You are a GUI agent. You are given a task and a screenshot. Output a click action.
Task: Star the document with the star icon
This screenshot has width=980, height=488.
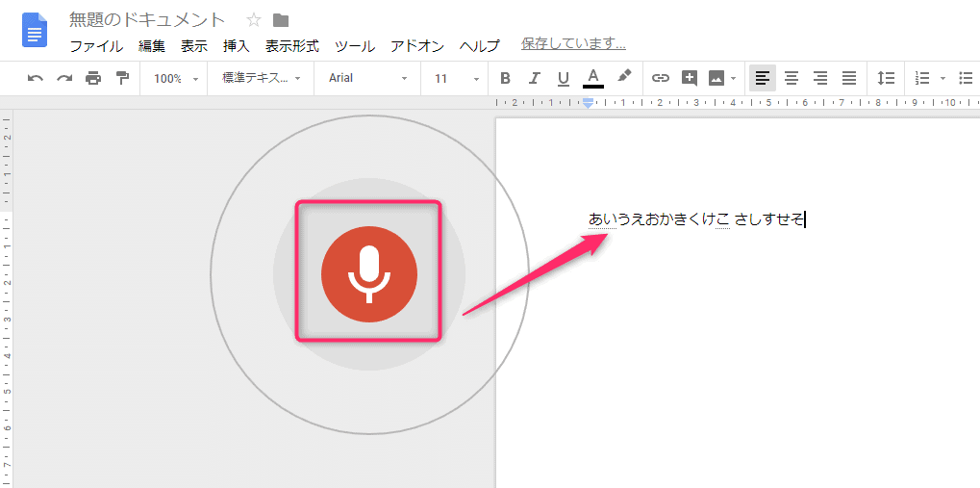254,20
